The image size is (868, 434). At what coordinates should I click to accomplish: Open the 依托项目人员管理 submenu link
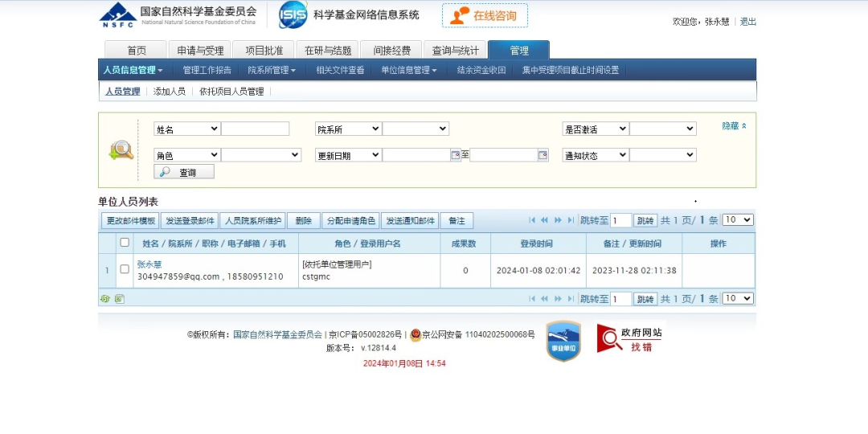(x=231, y=92)
